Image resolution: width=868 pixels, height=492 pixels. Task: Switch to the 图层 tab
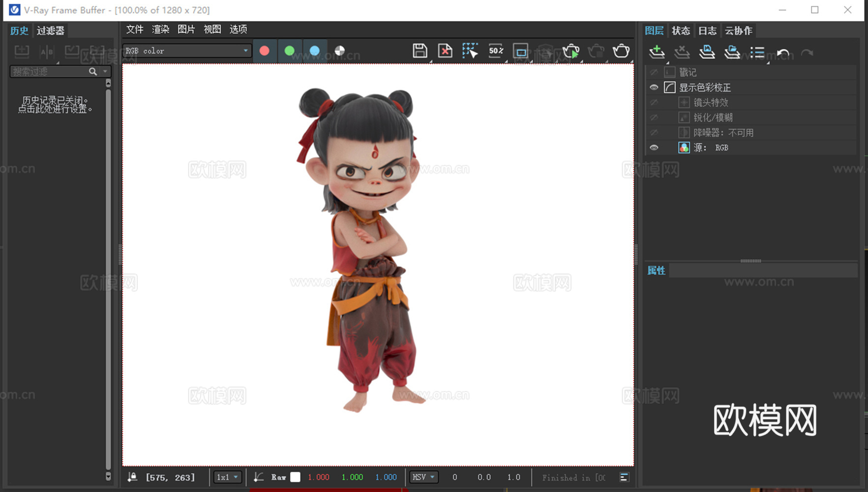pos(654,31)
